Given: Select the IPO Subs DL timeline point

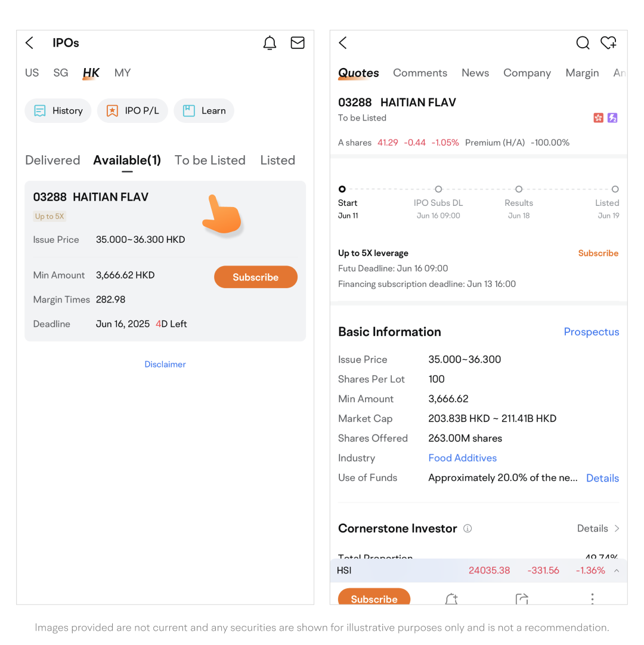Looking at the screenshot, I should click(438, 189).
